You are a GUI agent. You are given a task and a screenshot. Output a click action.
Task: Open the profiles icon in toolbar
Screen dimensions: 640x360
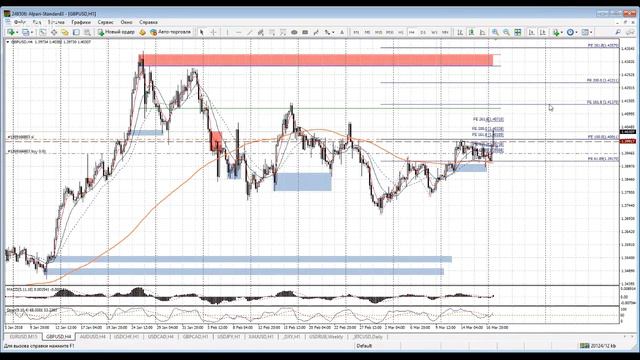27,32
